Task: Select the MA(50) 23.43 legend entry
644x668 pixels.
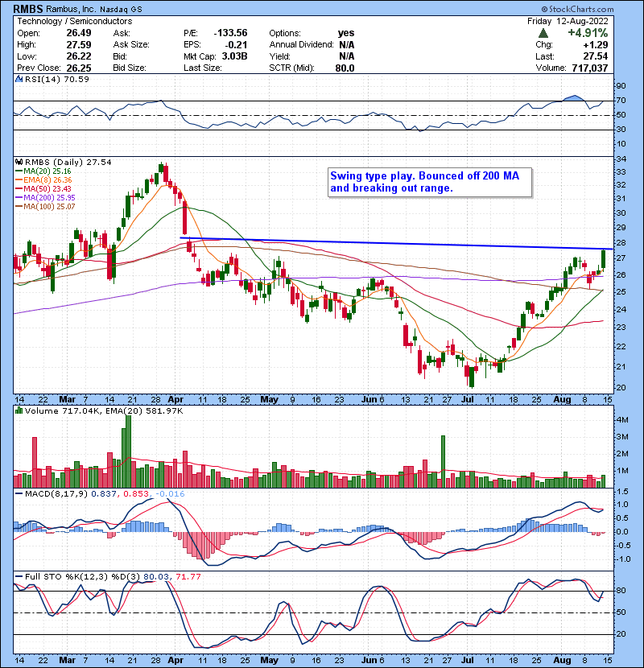Action: [43, 188]
